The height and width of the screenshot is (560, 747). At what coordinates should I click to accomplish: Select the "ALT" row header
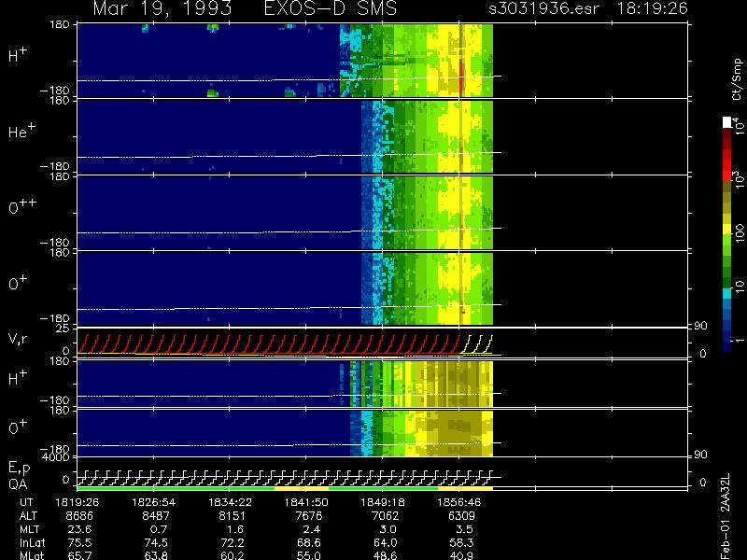(x=28, y=516)
